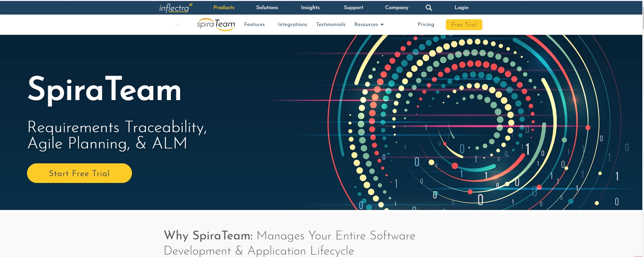The height and width of the screenshot is (257, 644).
Task: Open the Products menu
Action: [x=224, y=7]
